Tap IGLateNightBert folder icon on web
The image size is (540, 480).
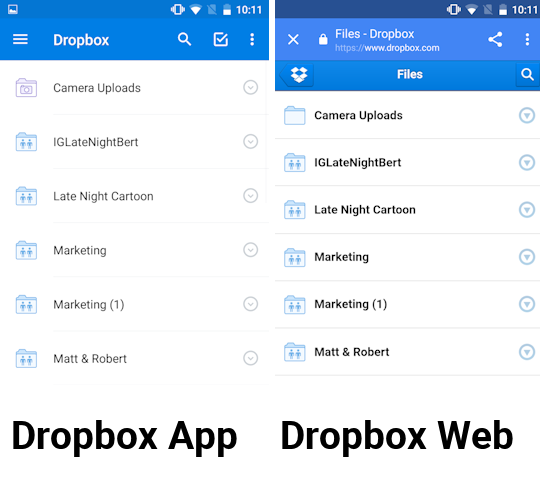[x=294, y=163]
